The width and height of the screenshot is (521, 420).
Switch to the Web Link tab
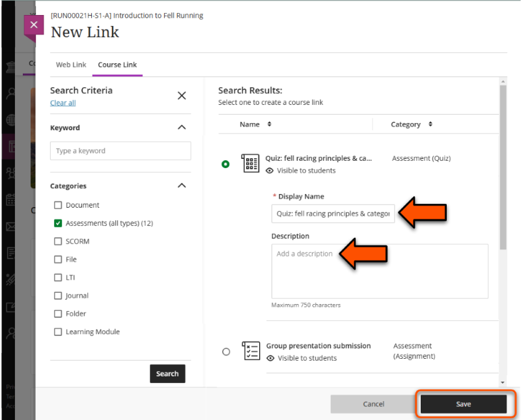pyautogui.click(x=71, y=65)
